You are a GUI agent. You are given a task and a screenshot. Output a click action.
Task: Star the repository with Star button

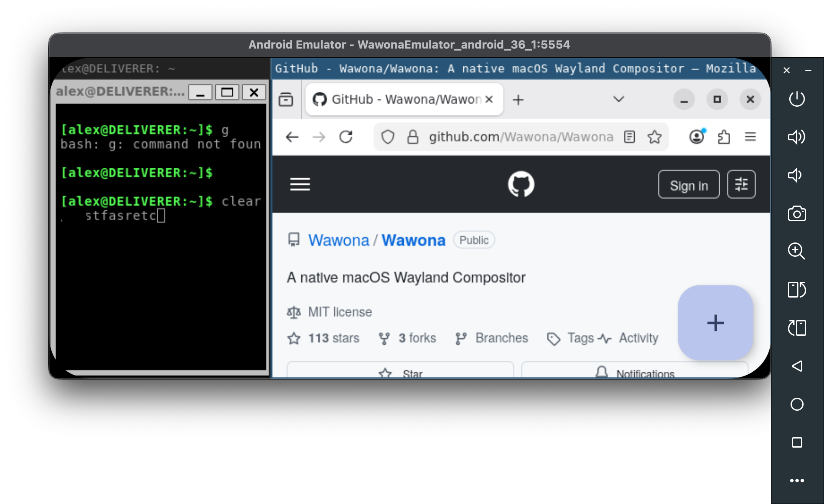400,370
